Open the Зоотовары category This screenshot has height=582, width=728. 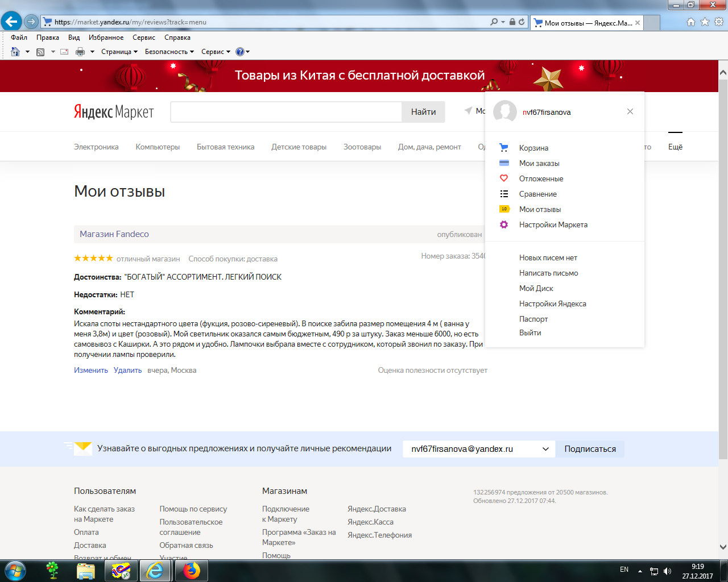[x=362, y=147]
